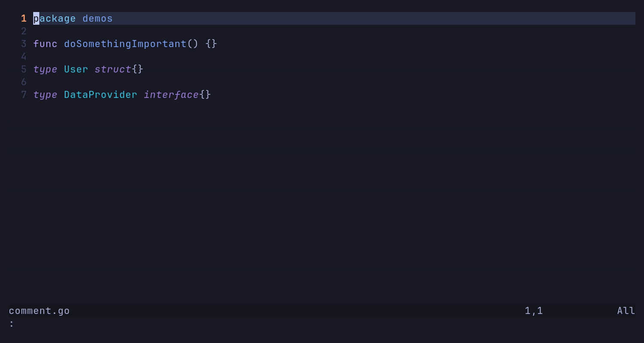
Task: Click the 'struct' keyword on line 5
Action: tap(113, 69)
